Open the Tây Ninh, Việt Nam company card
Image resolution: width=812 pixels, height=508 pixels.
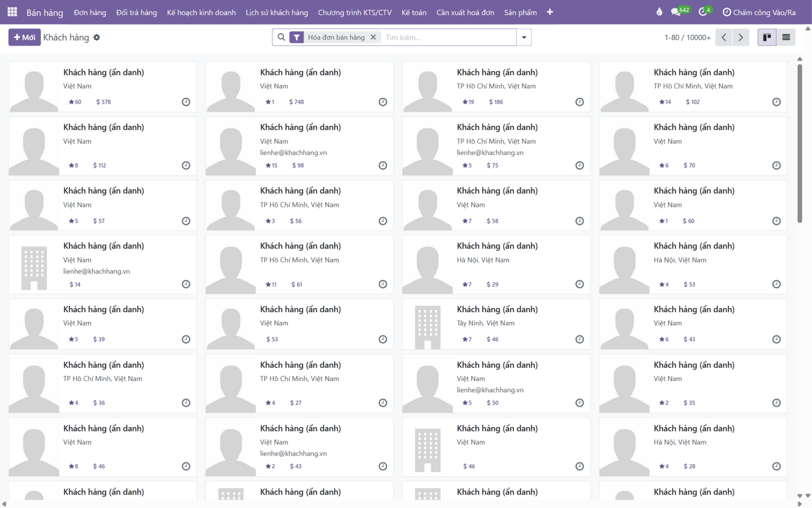(496, 324)
